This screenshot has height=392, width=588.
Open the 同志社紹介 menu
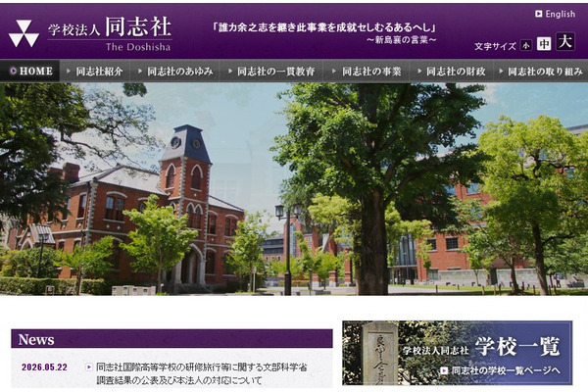coord(95,71)
